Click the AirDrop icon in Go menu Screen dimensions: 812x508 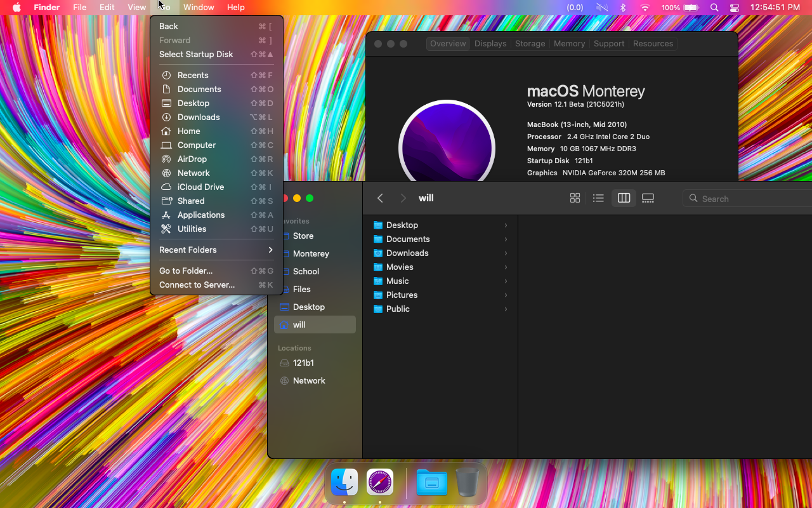click(x=166, y=159)
